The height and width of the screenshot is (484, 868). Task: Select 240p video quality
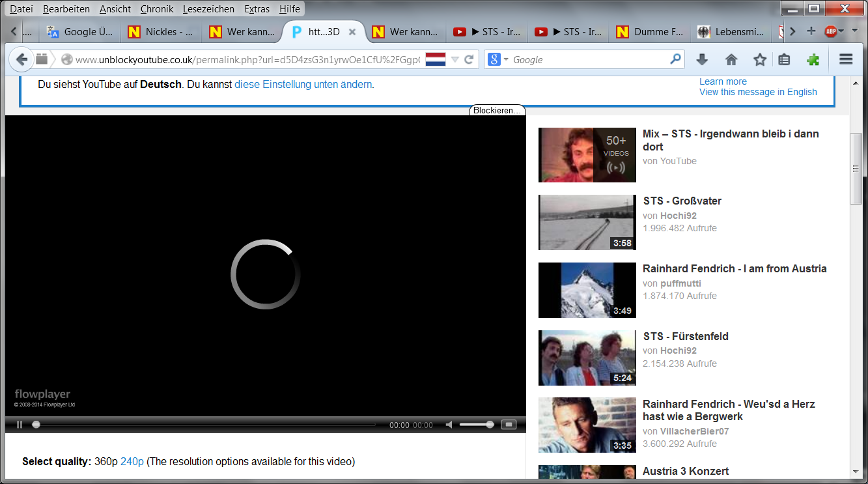tap(132, 461)
